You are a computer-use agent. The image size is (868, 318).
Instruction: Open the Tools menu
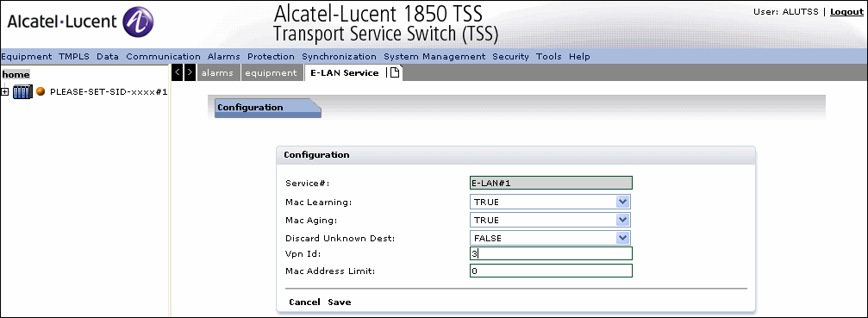pos(548,56)
